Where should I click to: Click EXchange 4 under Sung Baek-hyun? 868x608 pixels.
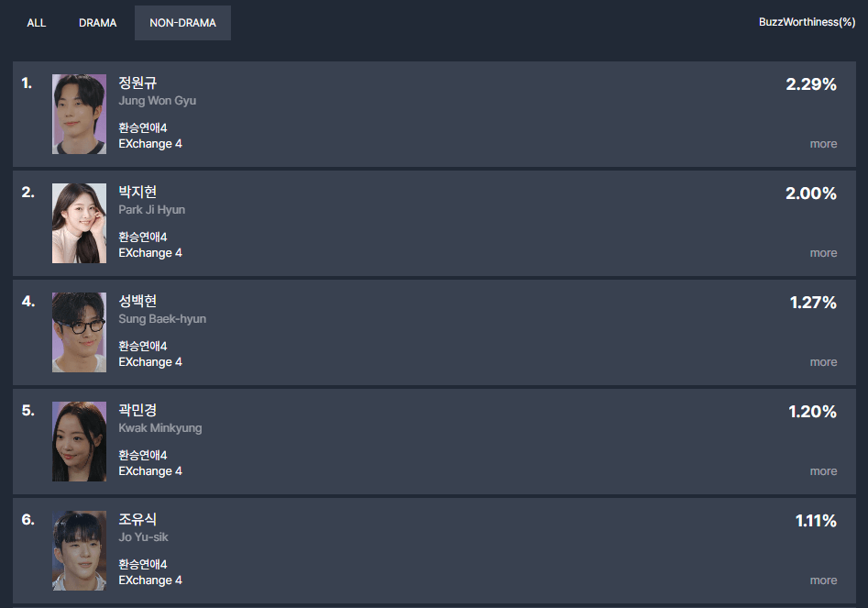point(150,362)
